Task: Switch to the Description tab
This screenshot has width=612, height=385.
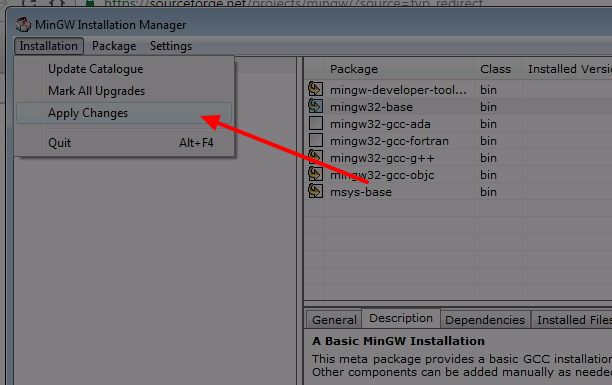Action: pos(401,318)
